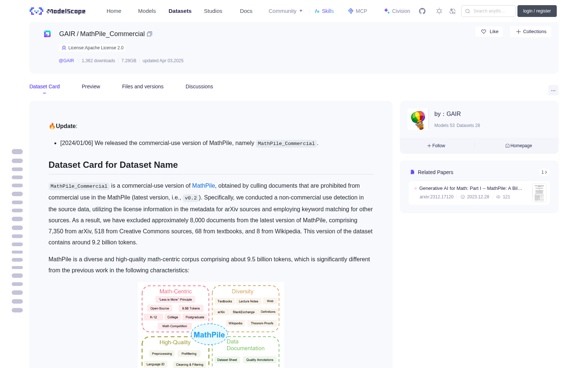
Task: Go to Home in navigation
Action: click(114, 11)
